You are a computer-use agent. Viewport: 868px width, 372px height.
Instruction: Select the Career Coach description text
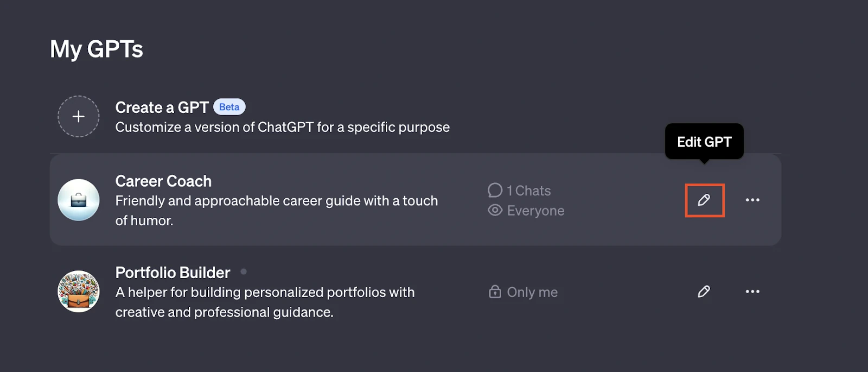[x=277, y=211]
